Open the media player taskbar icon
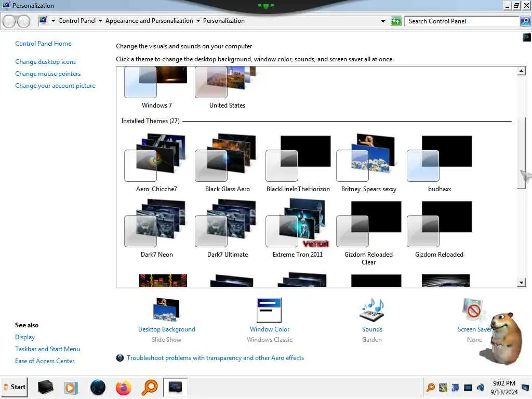 [x=71, y=388]
